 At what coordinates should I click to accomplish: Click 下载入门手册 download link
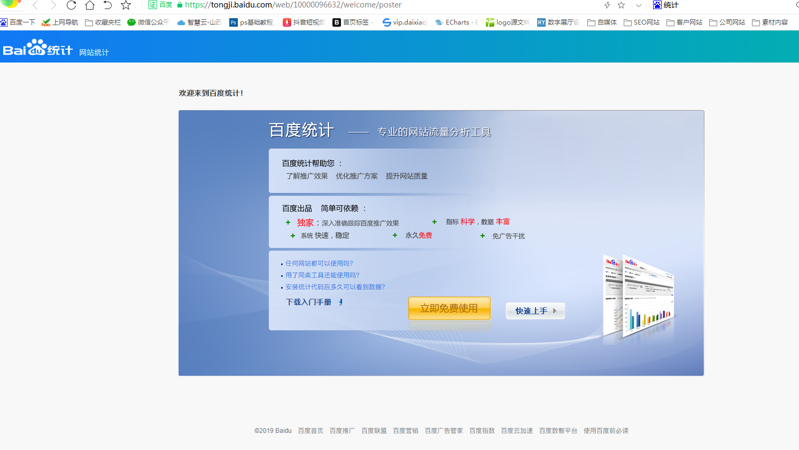(308, 302)
